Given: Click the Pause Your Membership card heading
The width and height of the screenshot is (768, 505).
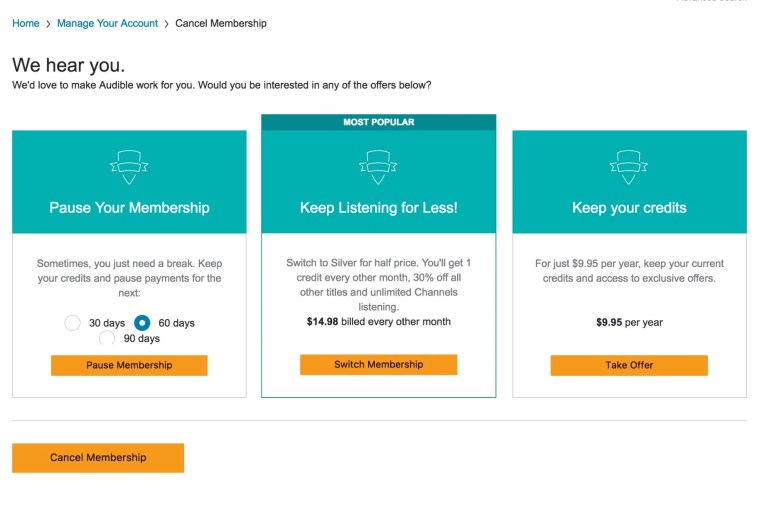Looking at the screenshot, I should tap(129, 208).
